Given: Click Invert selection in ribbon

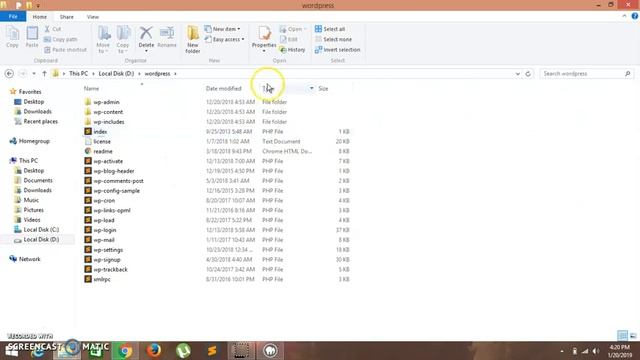Looking at the screenshot, I should click(338, 50).
